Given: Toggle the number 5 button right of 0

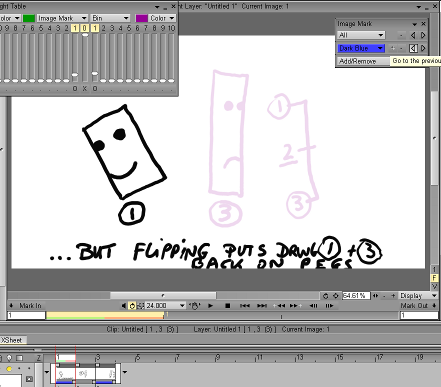Looking at the screenshot, I should pos(129,28).
